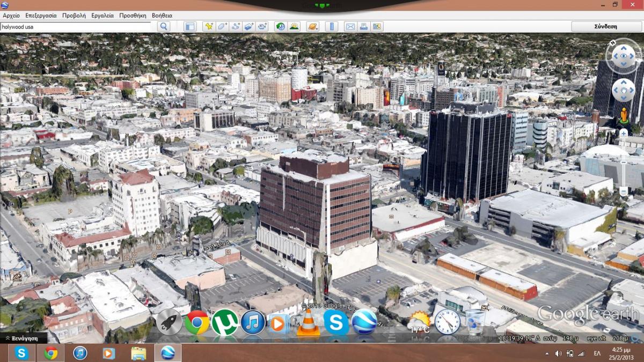This screenshot has width=644, height=362.
Task: Open Google Earth from the dock
Action: click(364, 322)
